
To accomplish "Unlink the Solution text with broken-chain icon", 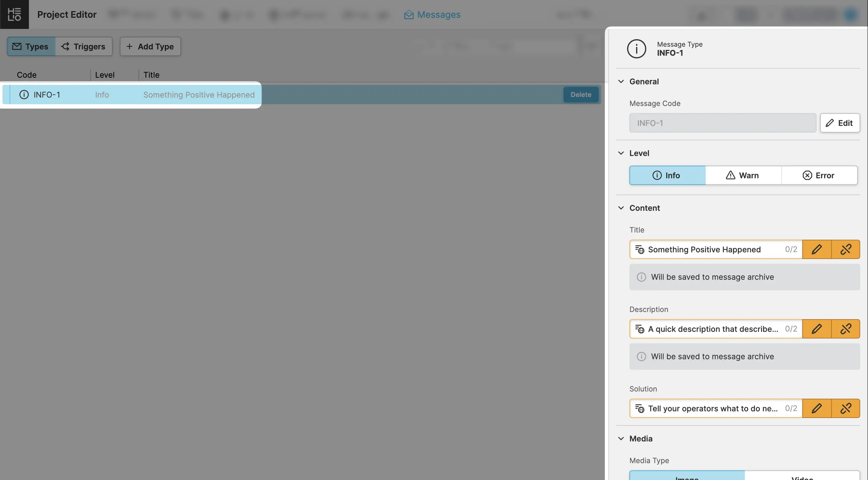I will coord(845,408).
